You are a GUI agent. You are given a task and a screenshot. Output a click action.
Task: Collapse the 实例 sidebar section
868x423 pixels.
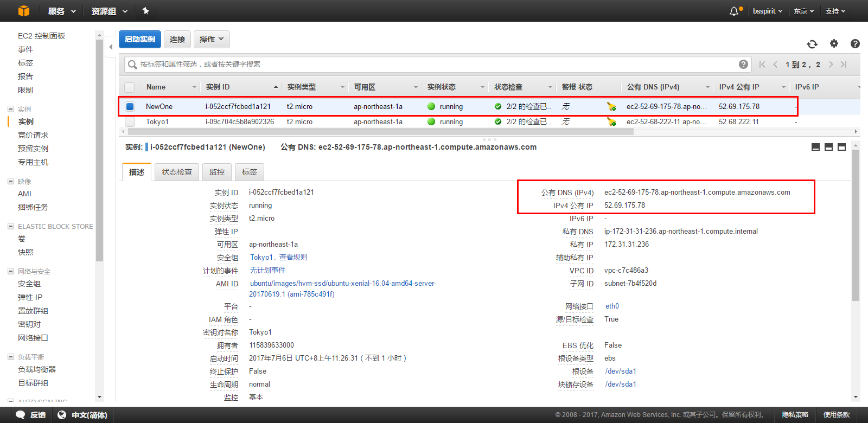point(11,109)
